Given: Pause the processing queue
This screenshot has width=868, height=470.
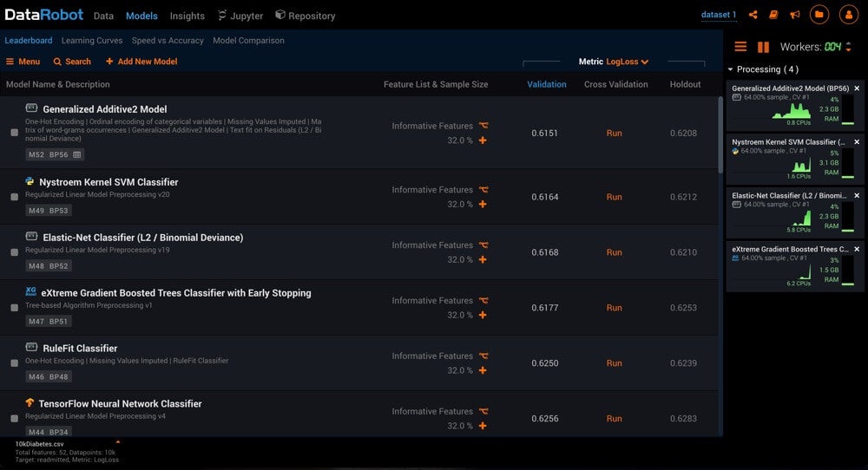Looking at the screenshot, I should click(x=763, y=47).
